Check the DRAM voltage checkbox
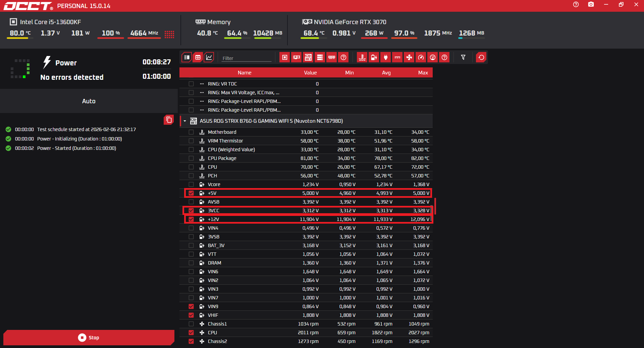Screen dimensions: 644x348 pos(191,263)
